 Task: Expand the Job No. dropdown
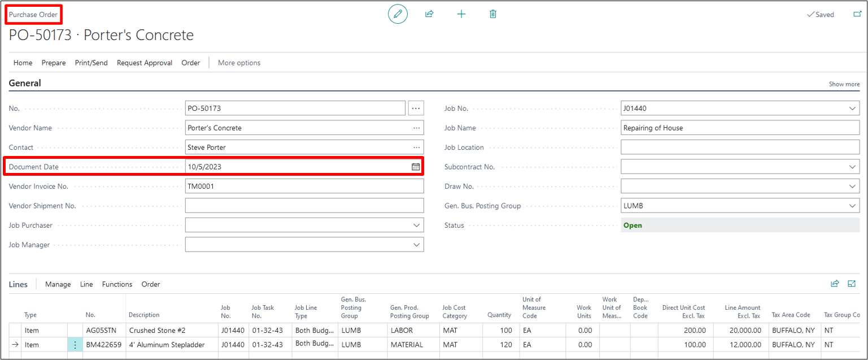click(852, 109)
